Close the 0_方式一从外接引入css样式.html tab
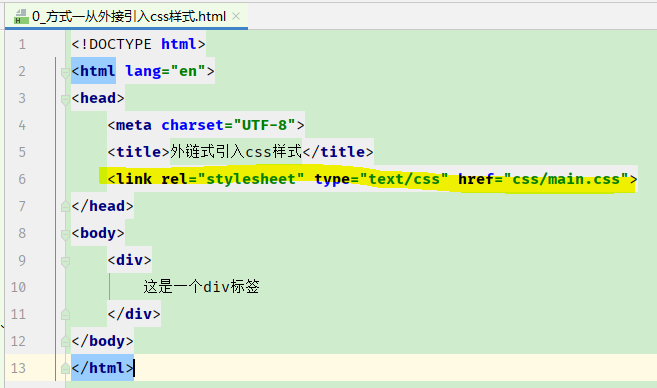 (x=236, y=16)
